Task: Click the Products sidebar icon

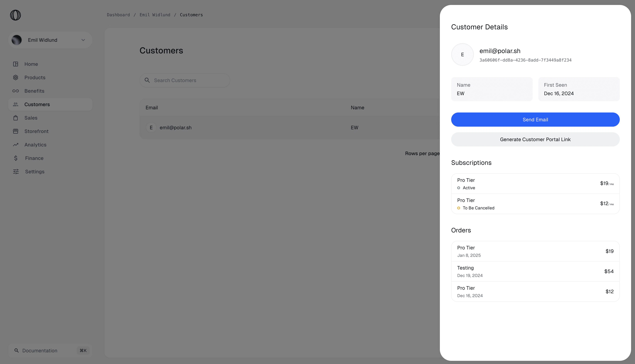Action: [x=16, y=77]
